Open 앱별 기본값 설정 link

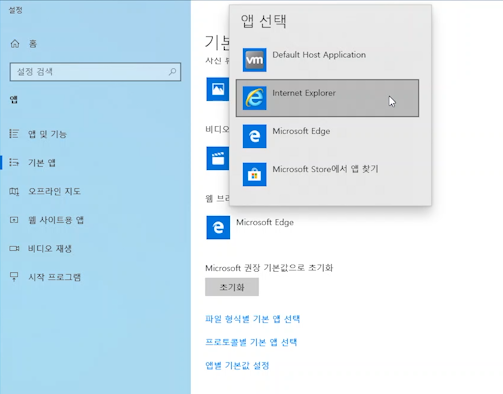[237, 366]
